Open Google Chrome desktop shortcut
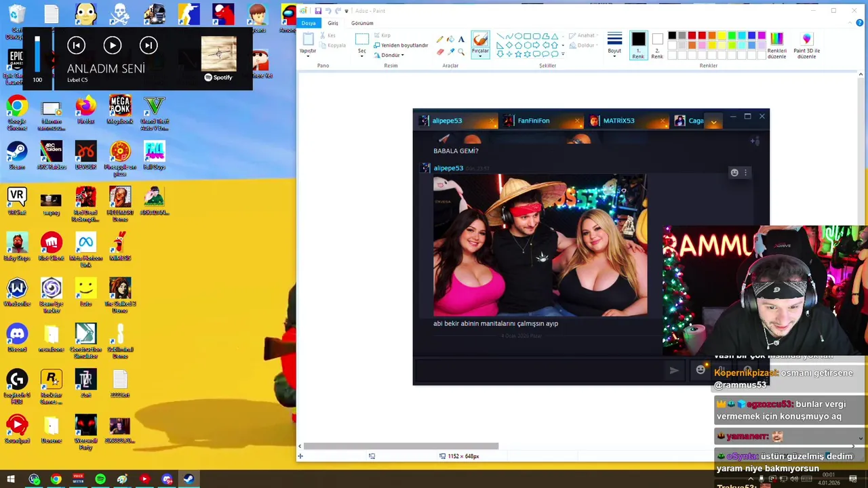 pyautogui.click(x=17, y=113)
